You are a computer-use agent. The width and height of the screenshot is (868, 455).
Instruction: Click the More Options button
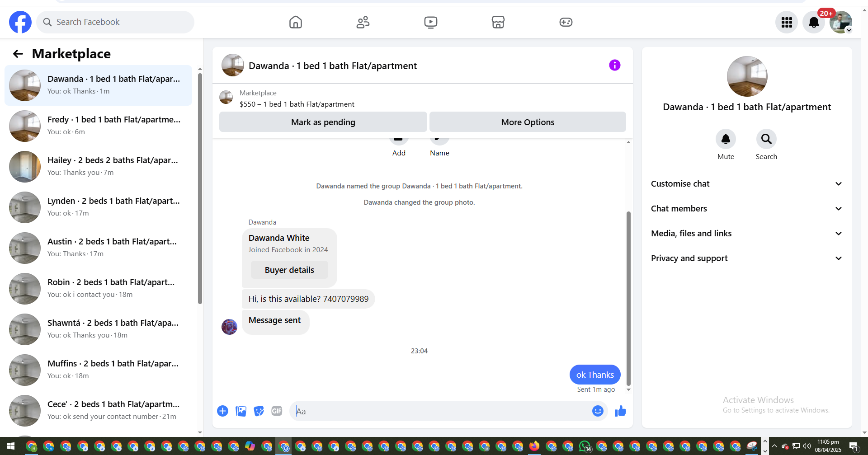pos(528,122)
